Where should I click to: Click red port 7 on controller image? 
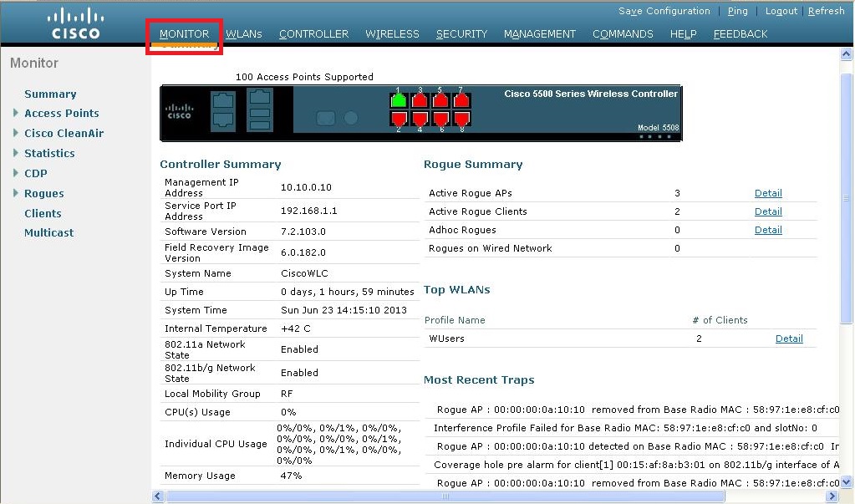461,99
